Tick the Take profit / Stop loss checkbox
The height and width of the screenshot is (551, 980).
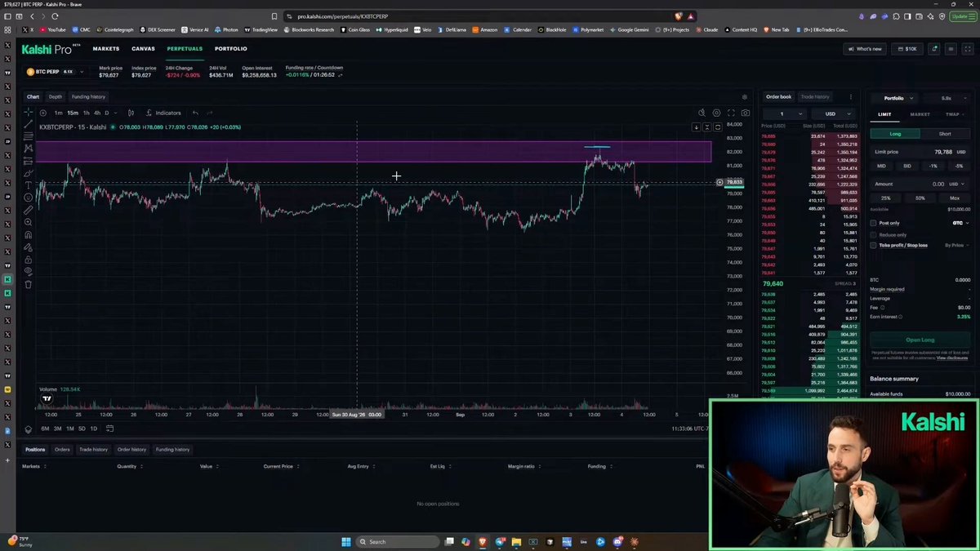(x=873, y=245)
